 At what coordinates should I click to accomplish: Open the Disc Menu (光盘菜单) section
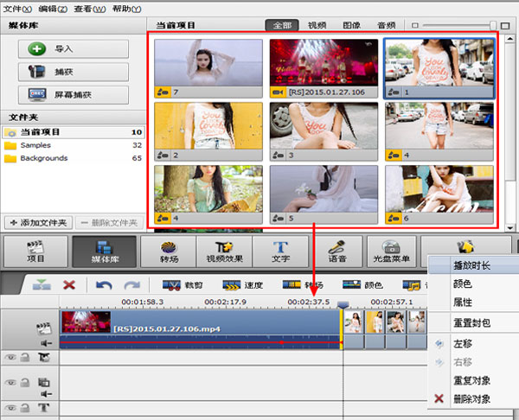pos(392,251)
